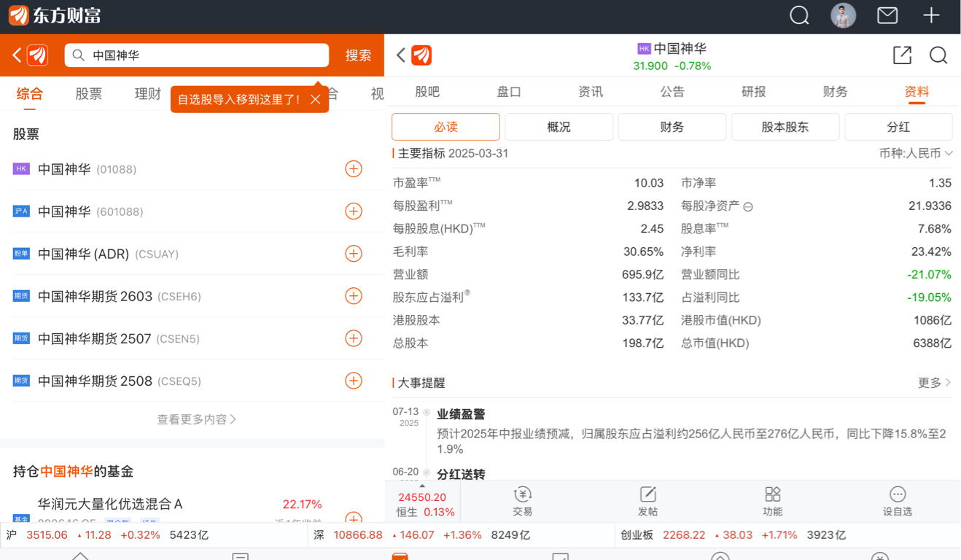Add 中国神华 (01088) to watchlist
The height and width of the screenshot is (560, 961).
tap(354, 169)
